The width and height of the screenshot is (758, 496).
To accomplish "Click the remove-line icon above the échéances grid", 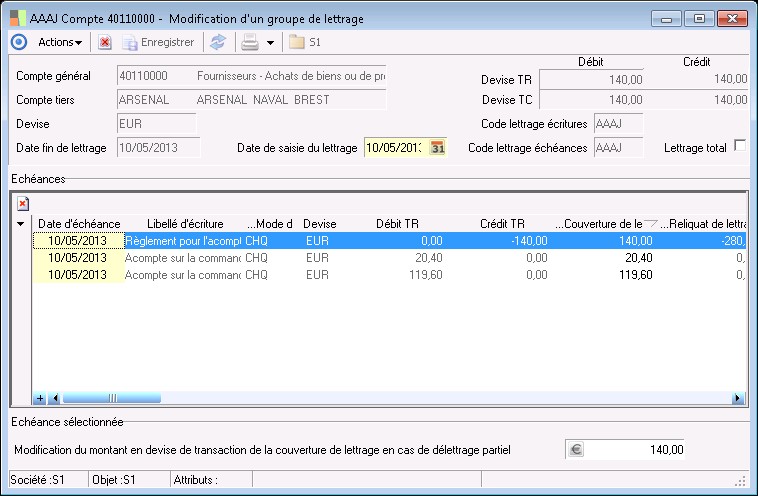I will point(23,204).
